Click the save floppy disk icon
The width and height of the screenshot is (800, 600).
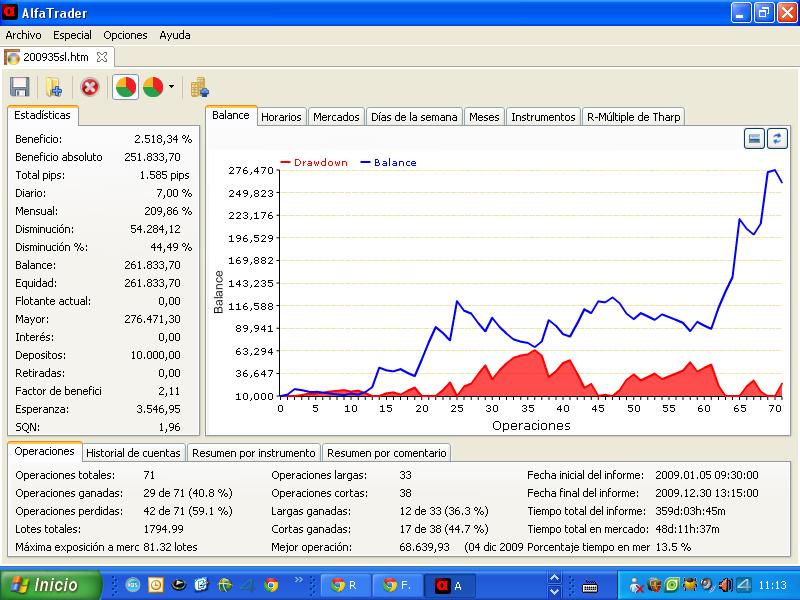(20, 87)
